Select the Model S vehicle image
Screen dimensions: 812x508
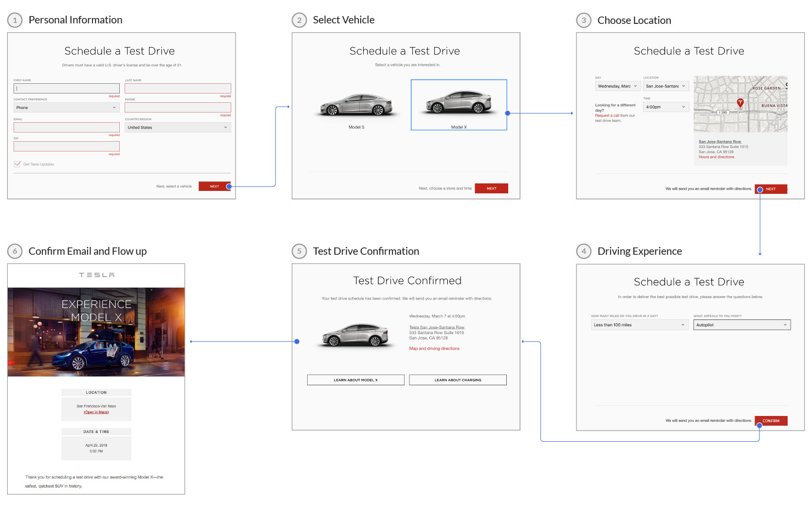point(357,104)
